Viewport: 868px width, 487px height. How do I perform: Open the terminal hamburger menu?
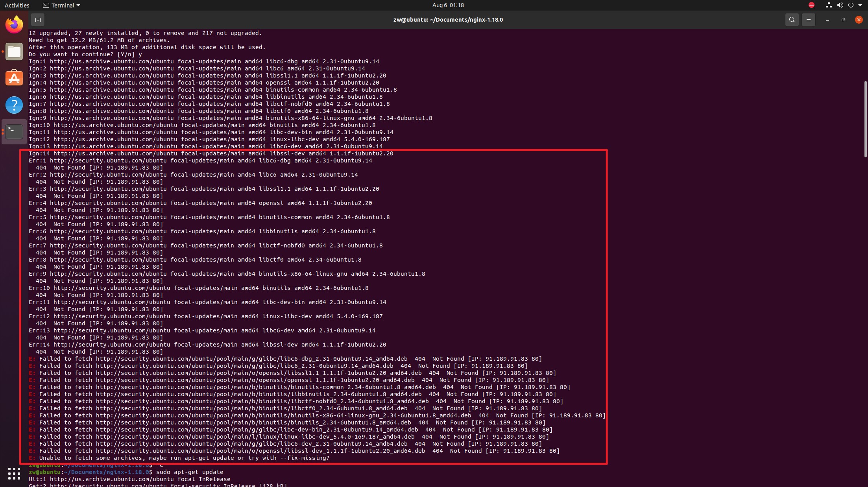pyautogui.click(x=808, y=20)
